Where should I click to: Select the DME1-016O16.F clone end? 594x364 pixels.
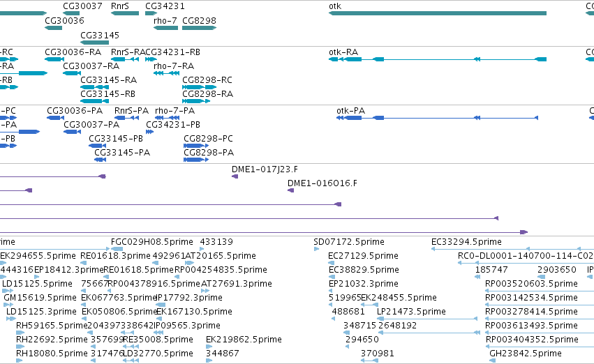290,190
